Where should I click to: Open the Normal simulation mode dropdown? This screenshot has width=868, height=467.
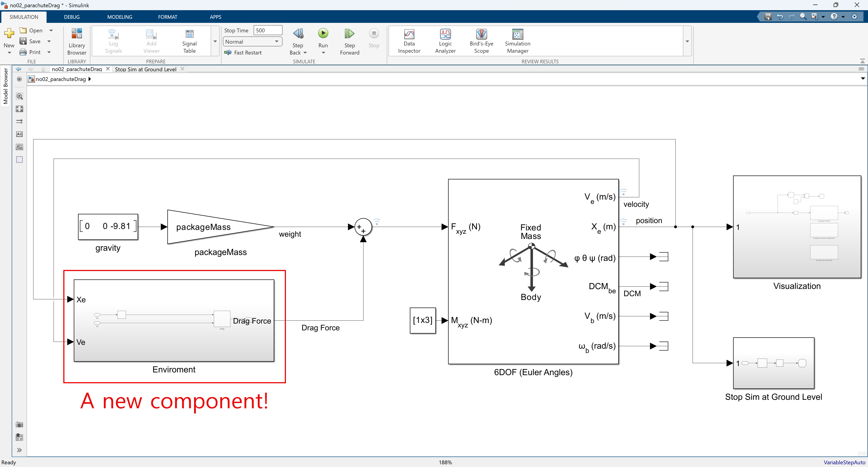coord(252,41)
